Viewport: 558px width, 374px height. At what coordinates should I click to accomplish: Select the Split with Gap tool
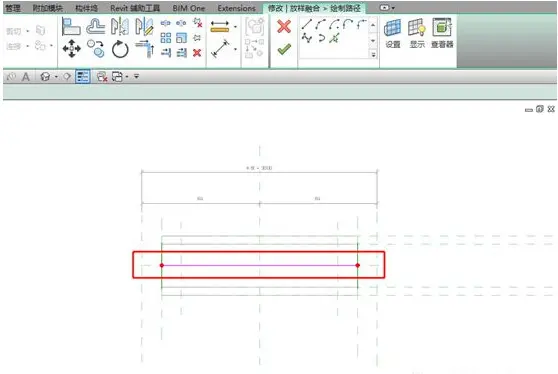click(x=181, y=23)
